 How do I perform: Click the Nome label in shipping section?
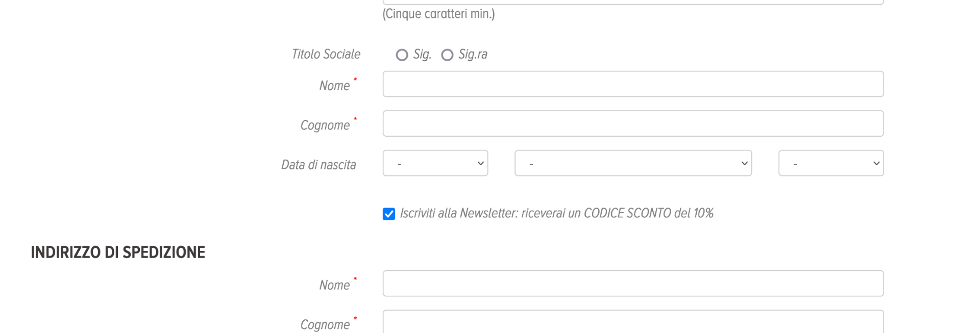tap(334, 285)
